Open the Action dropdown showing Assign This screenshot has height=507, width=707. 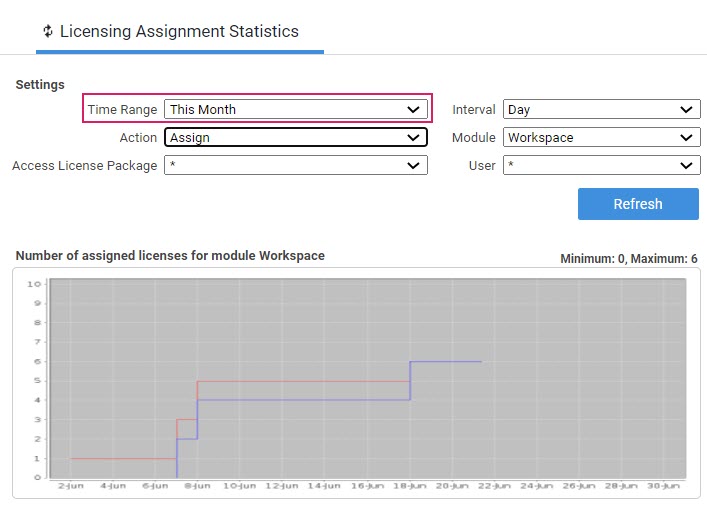click(295, 137)
